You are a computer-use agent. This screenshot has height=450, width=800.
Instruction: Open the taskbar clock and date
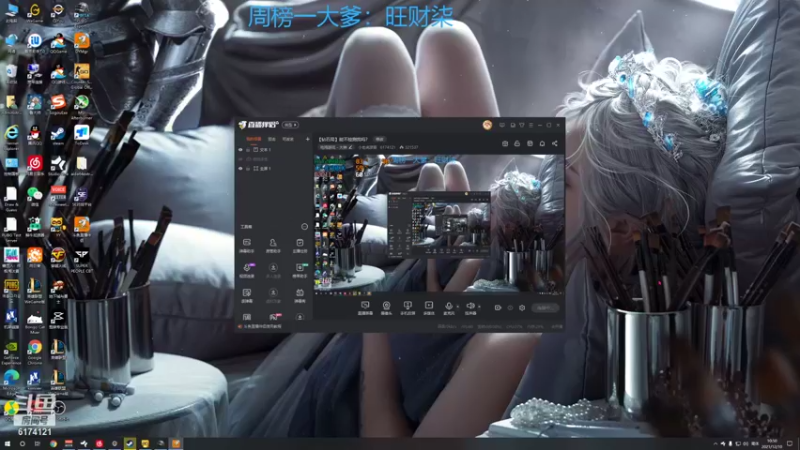click(x=772, y=444)
